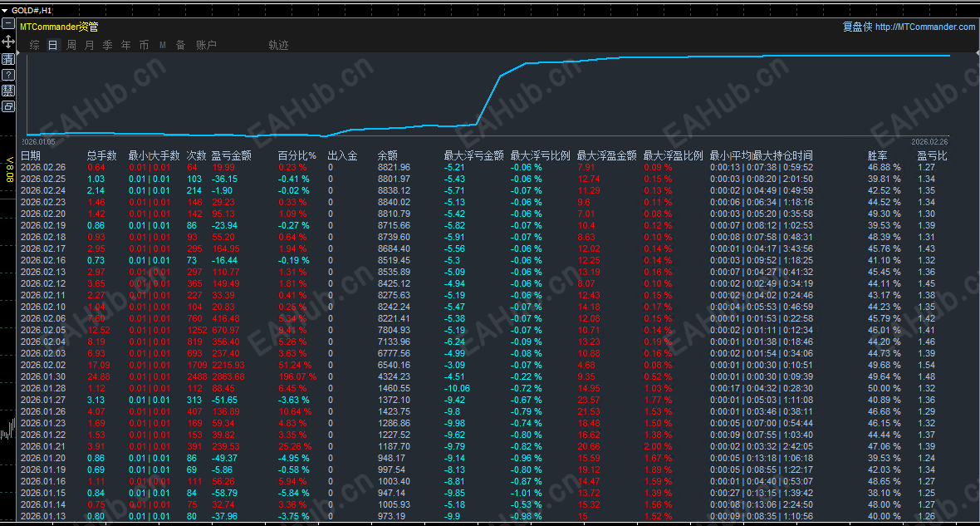Click the four-arrow move panel icon

click(x=8, y=42)
